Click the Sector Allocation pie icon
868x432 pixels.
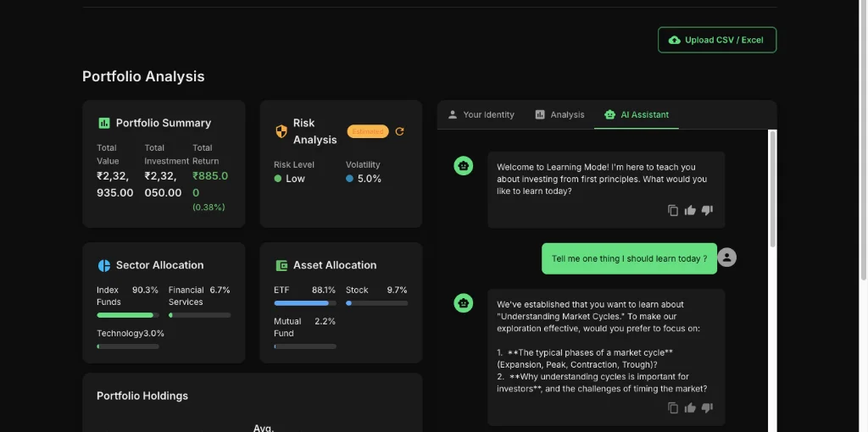(104, 265)
